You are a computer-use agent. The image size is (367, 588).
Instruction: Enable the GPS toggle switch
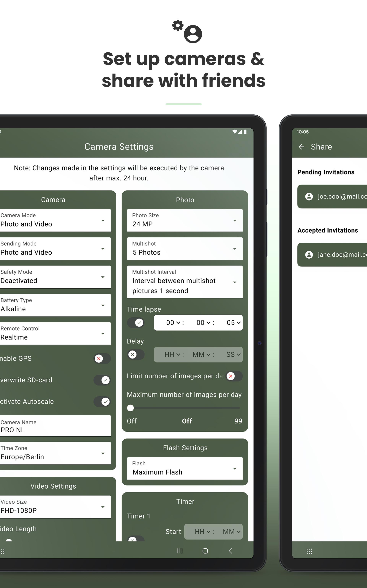click(x=102, y=358)
